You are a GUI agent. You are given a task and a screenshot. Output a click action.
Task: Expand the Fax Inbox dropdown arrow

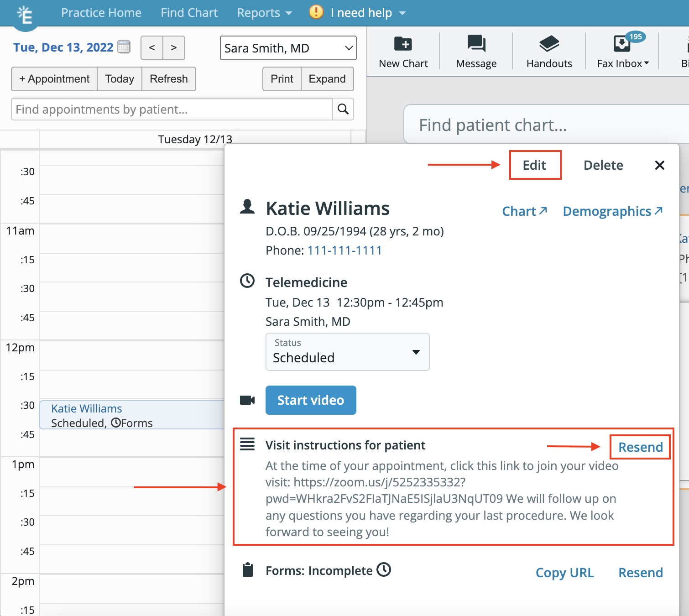(647, 63)
